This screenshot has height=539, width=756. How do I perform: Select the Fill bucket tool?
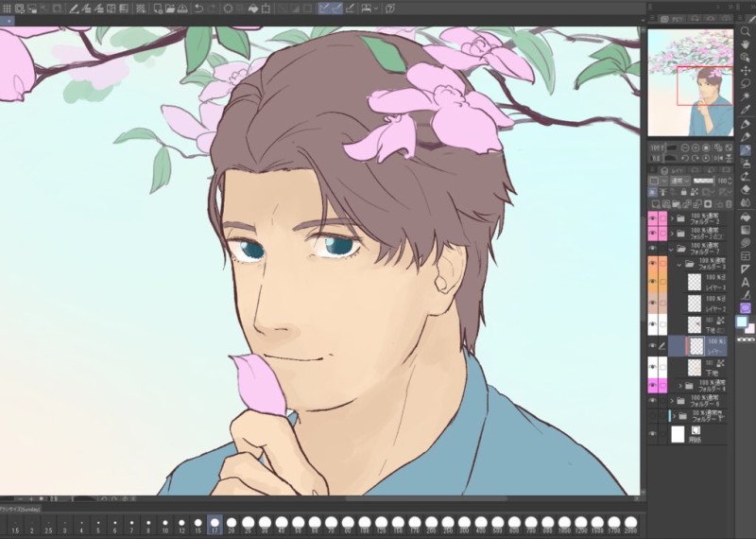pyautogui.click(x=746, y=216)
